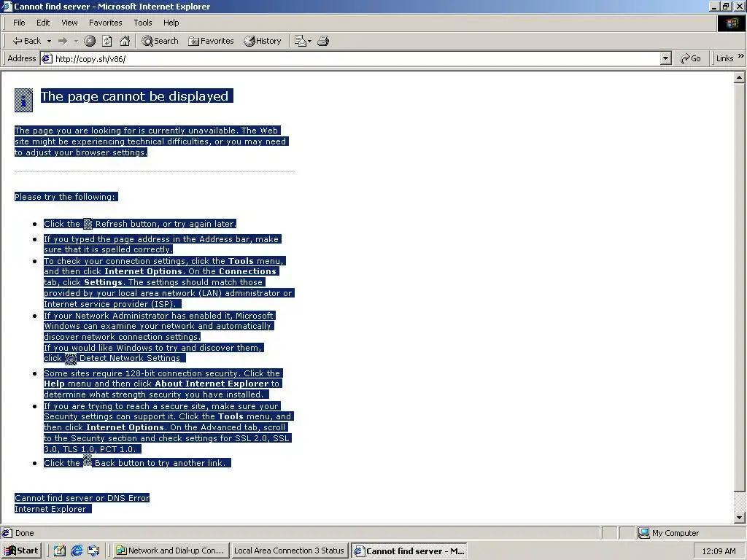Viewport: 747px width, 560px height.
Task: Expand the Links toolbar chevron
Action: [x=741, y=56]
